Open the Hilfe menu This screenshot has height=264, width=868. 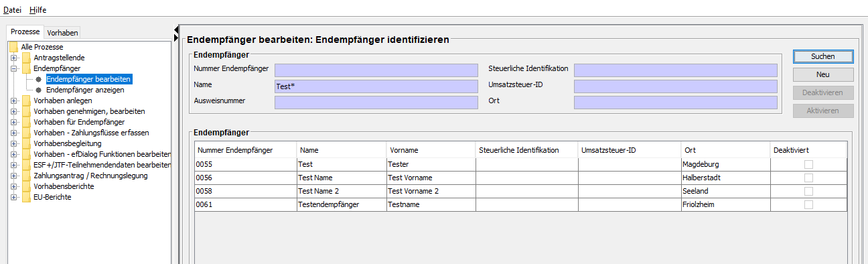(38, 11)
